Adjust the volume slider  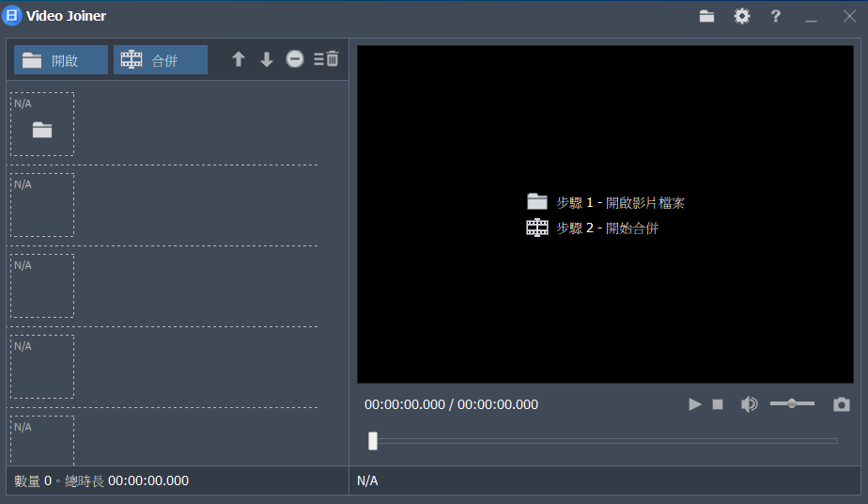click(x=792, y=403)
